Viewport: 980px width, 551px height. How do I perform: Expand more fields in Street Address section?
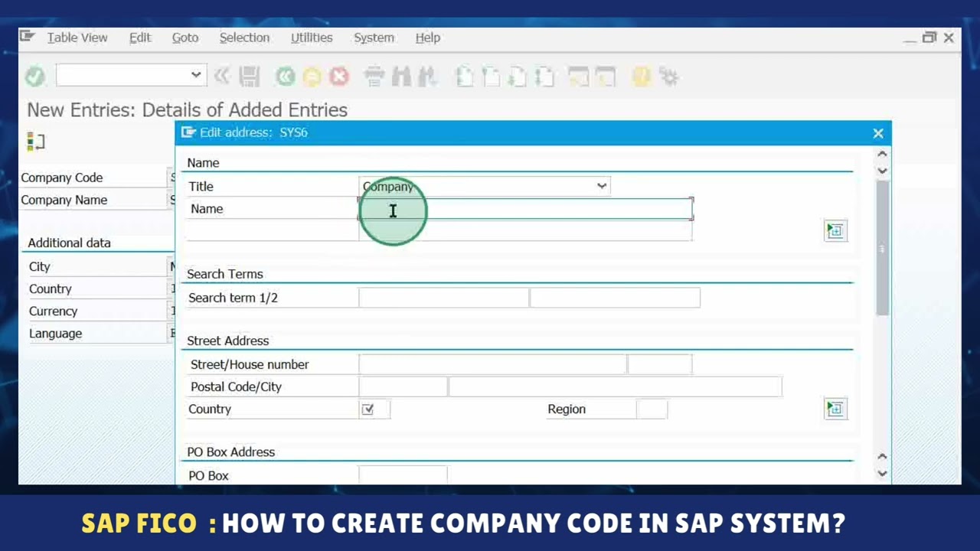tap(835, 409)
